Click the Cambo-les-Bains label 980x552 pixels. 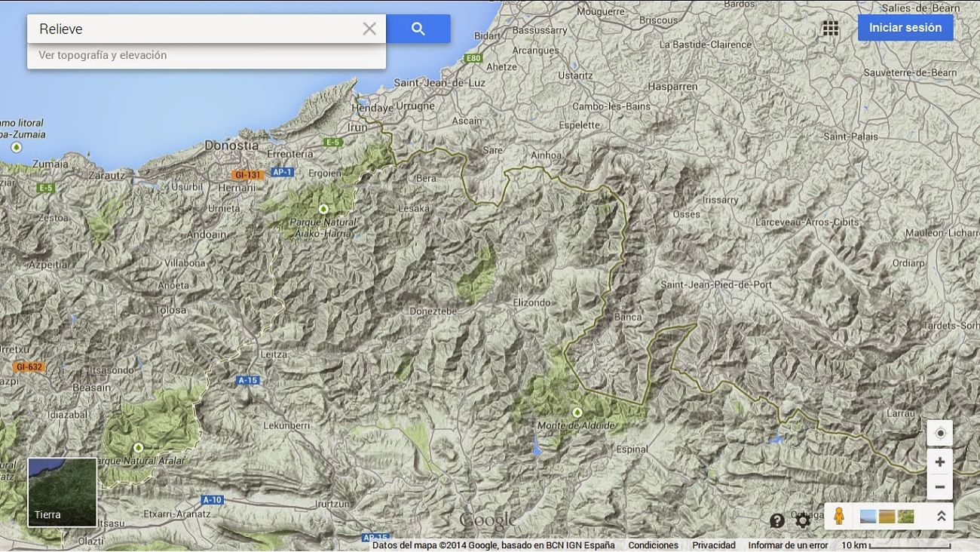pos(611,106)
